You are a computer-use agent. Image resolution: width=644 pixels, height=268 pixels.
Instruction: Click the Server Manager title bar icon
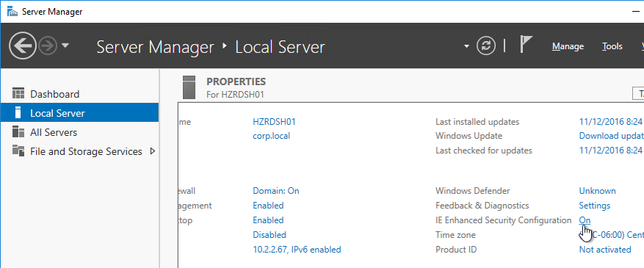(12, 12)
